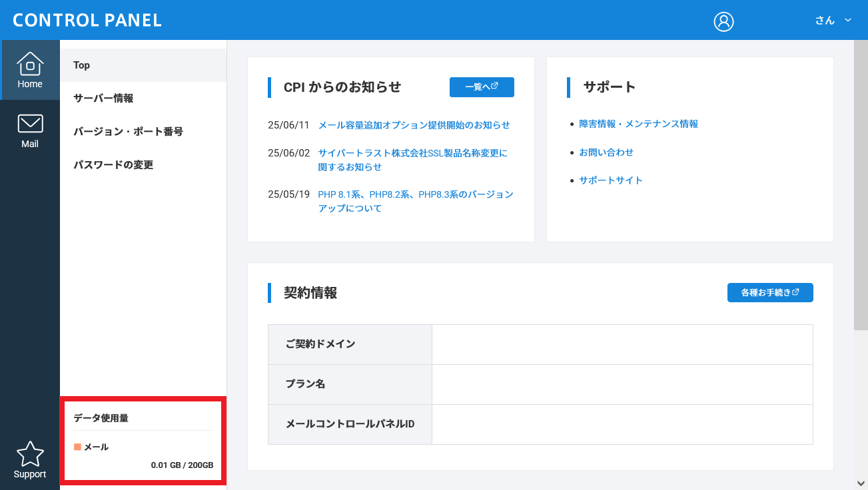Screen dimensions: 868x490
Task: Open バージョン・ポート番号 menu item
Action: [x=128, y=132]
